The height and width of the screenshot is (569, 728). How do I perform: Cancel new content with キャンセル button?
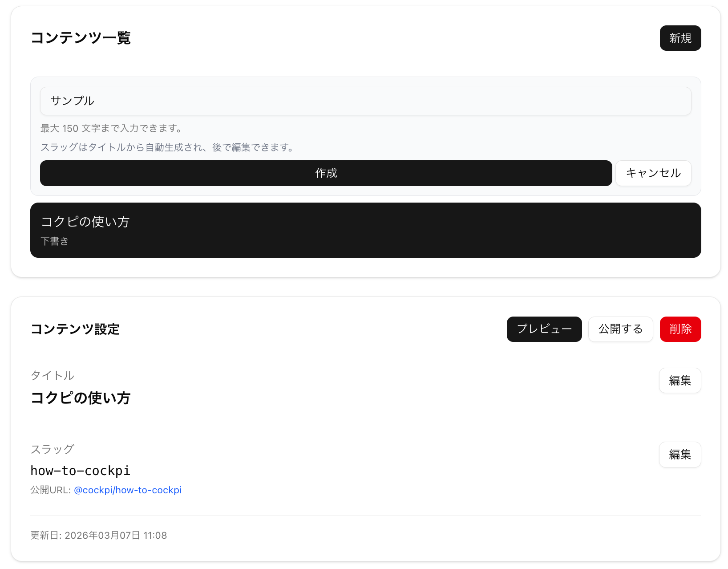click(653, 173)
